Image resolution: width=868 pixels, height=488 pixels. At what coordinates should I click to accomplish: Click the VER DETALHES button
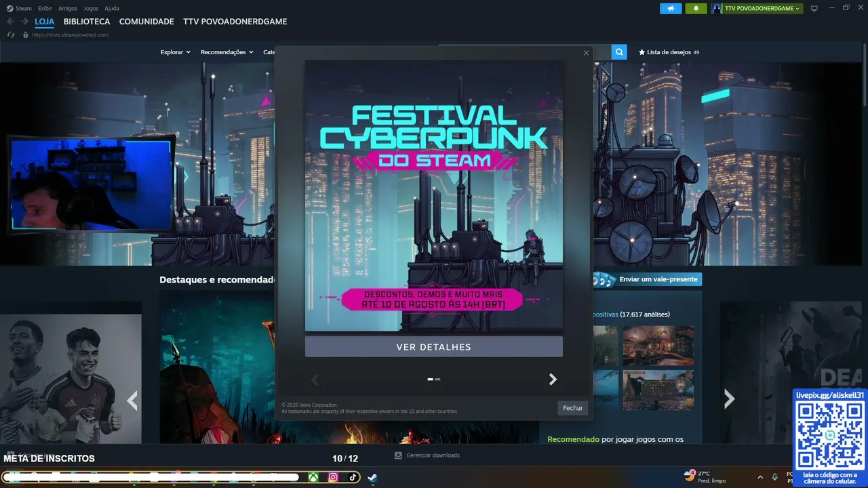pyautogui.click(x=434, y=347)
